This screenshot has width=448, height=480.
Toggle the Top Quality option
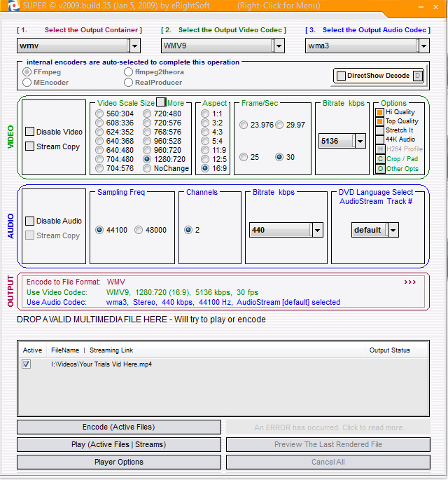379,121
